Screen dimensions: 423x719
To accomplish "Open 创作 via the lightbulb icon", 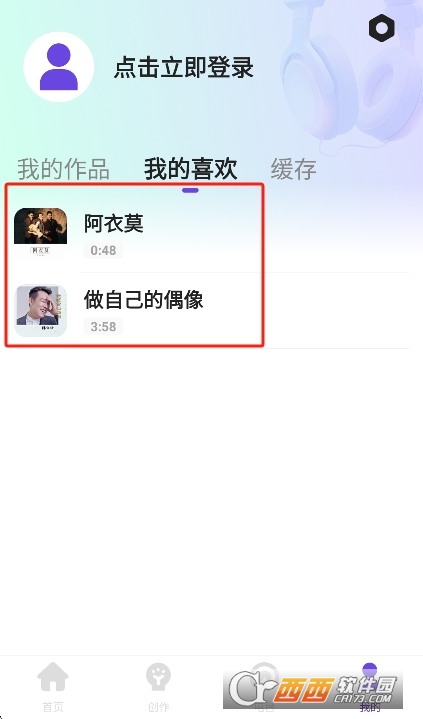I will tap(158, 676).
